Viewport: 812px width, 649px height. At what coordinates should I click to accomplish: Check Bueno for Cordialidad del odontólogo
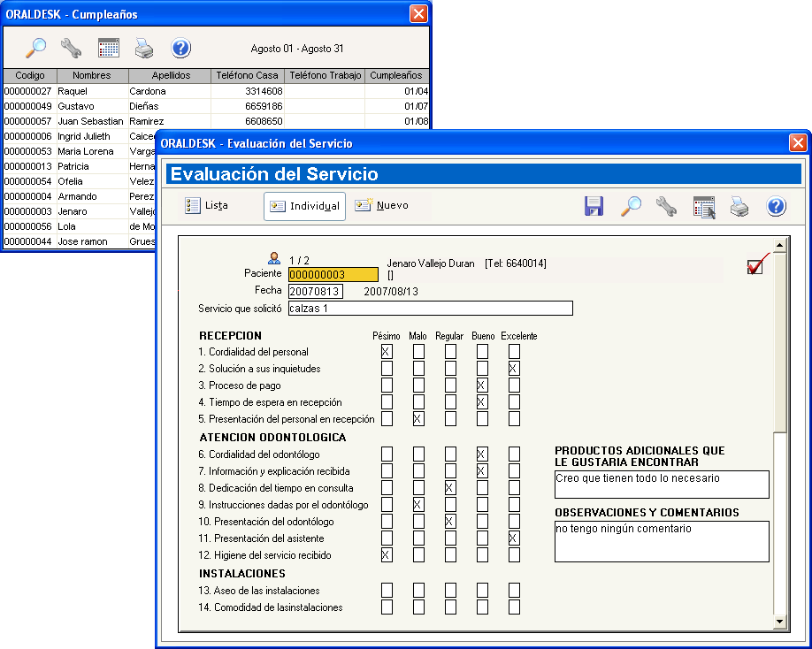click(482, 454)
